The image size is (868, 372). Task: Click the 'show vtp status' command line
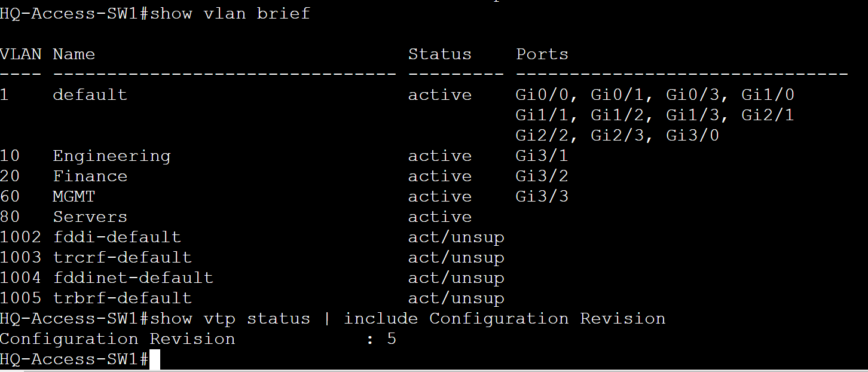tap(333, 319)
